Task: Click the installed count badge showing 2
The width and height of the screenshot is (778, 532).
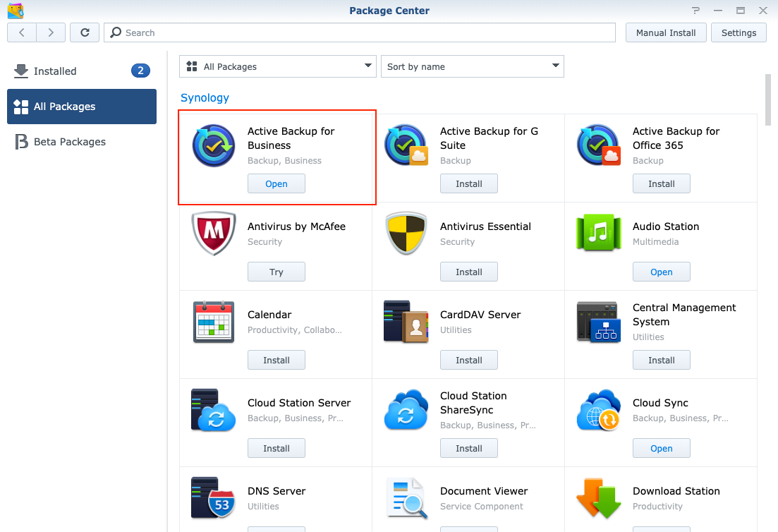Action: 140,71
